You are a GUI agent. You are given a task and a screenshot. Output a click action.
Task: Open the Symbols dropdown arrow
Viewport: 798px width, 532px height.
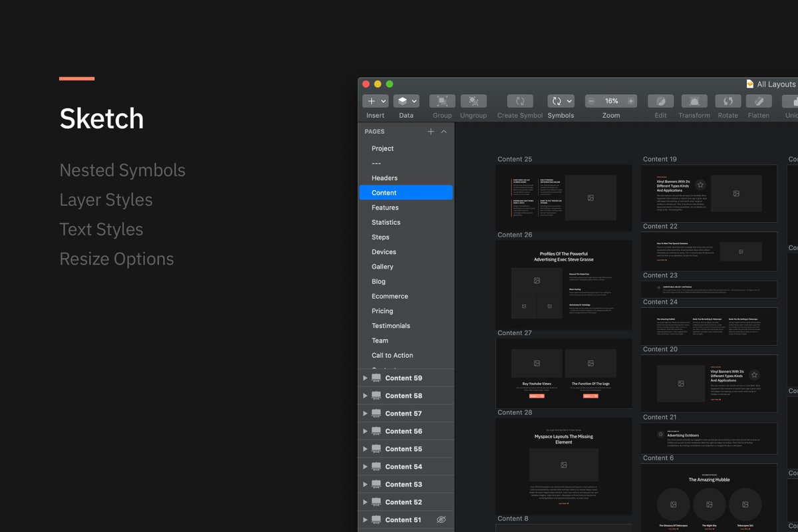569,102
